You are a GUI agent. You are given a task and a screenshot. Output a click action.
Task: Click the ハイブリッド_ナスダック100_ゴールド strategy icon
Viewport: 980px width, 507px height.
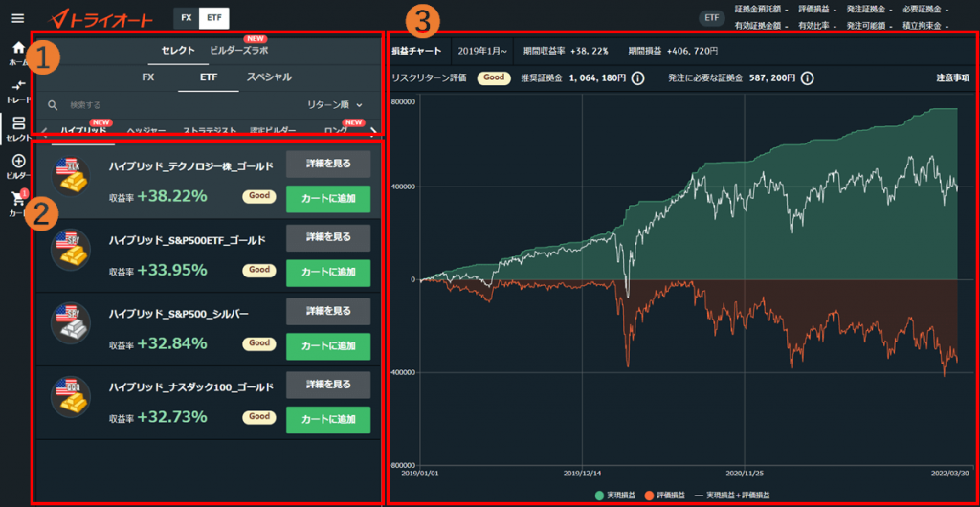[71, 396]
